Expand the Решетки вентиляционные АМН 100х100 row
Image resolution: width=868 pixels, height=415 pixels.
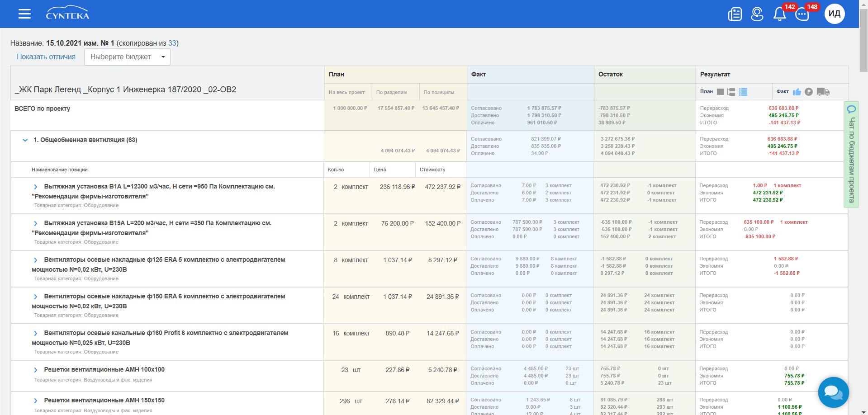coord(36,370)
